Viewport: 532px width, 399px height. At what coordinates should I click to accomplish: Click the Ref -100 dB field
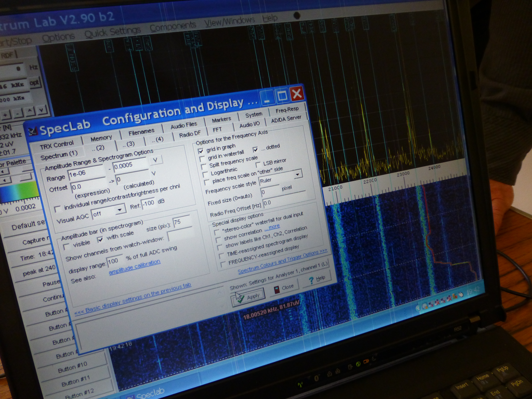148,203
